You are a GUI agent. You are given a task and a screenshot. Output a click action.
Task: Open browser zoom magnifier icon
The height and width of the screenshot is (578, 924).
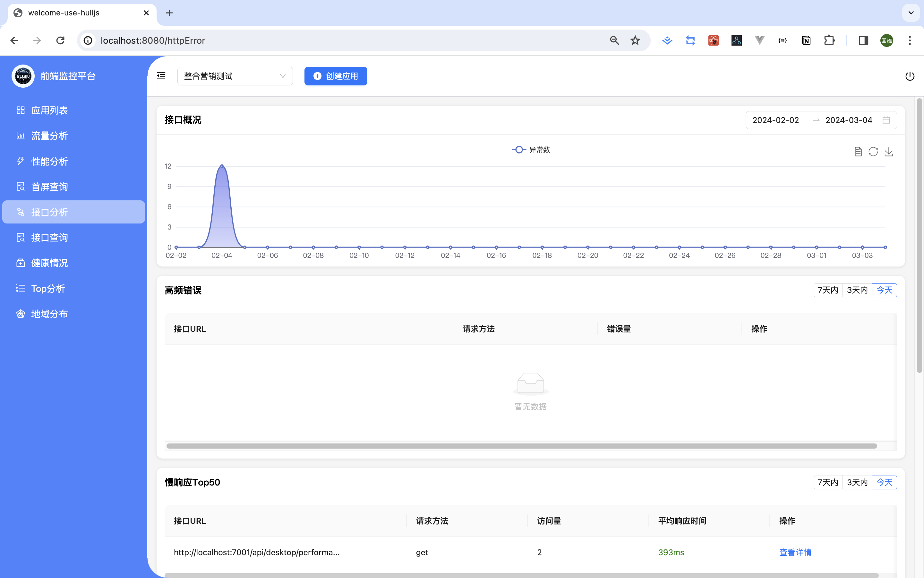[614, 40]
